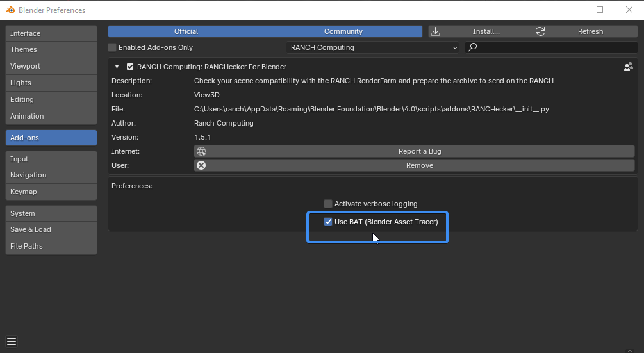This screenshot has width=644, height=353.
Task: Open the Input preferences section
Action: (x=51, y=159)
